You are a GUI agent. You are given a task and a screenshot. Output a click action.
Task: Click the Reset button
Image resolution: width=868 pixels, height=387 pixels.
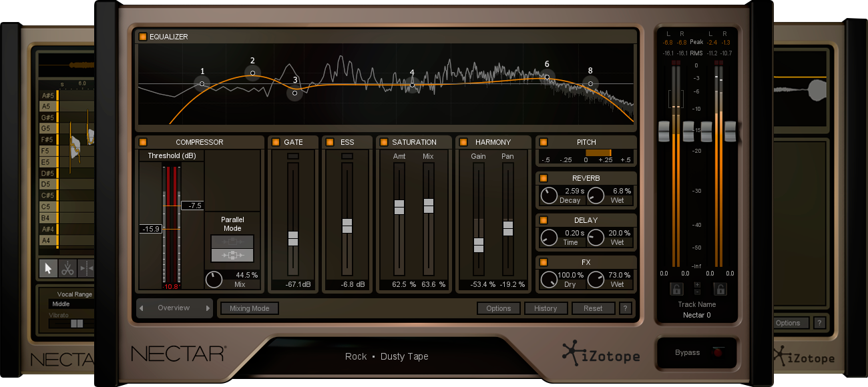pyautogui.click(x=593, y=308)
